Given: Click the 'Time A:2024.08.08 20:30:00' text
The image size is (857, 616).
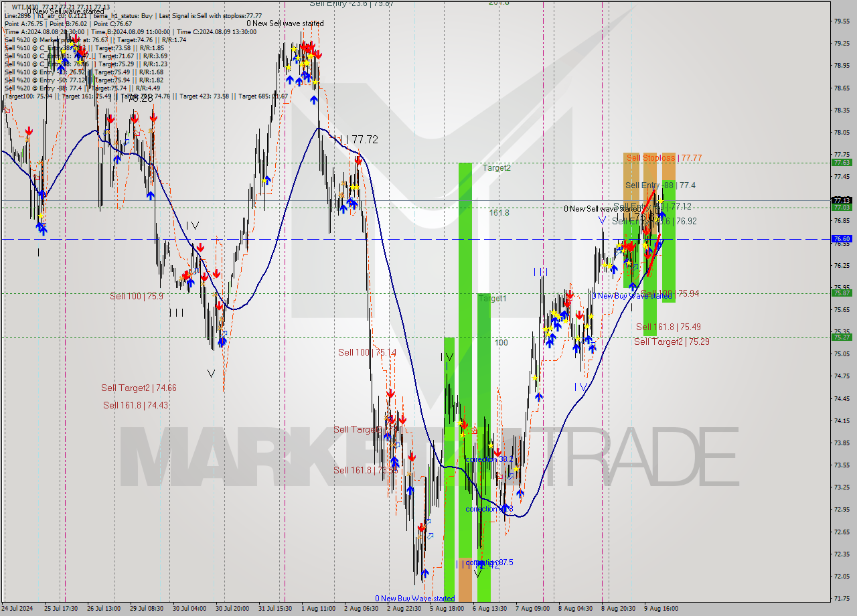Looking at the screenshot, I should (x=44, y=31).
